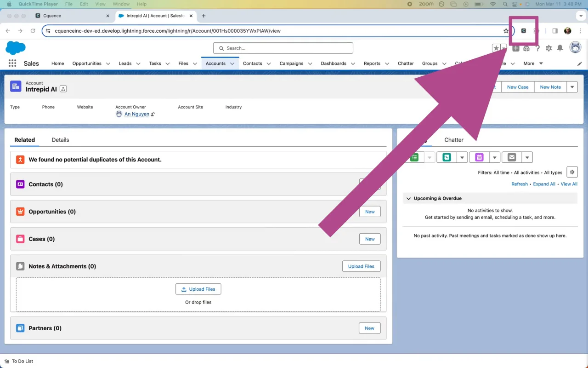Open the An Nguyen account owner link

pyautogui.click(x=137, y=114)
